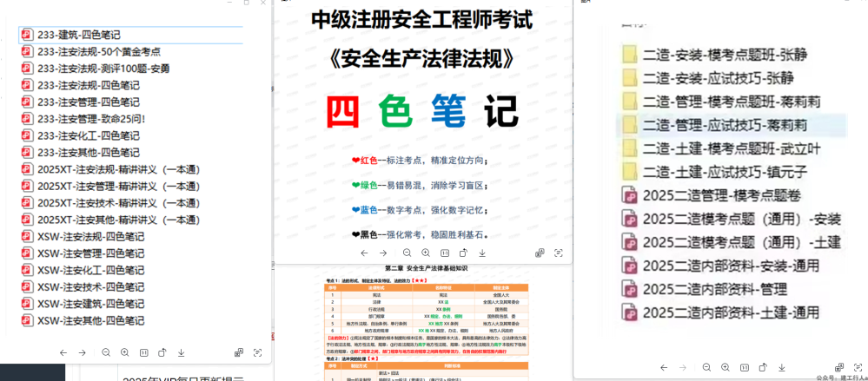Go to next image in middle 四色笔记 viewer
This screenshot has width=868, height=381.
[383, 253]
